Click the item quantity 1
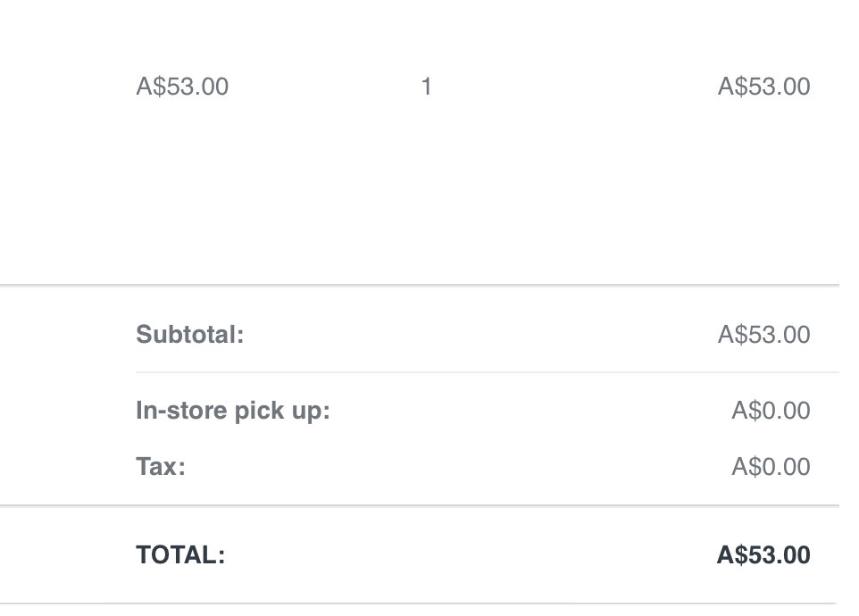Viewport: 859px width, 616px height. pos(427,87)
